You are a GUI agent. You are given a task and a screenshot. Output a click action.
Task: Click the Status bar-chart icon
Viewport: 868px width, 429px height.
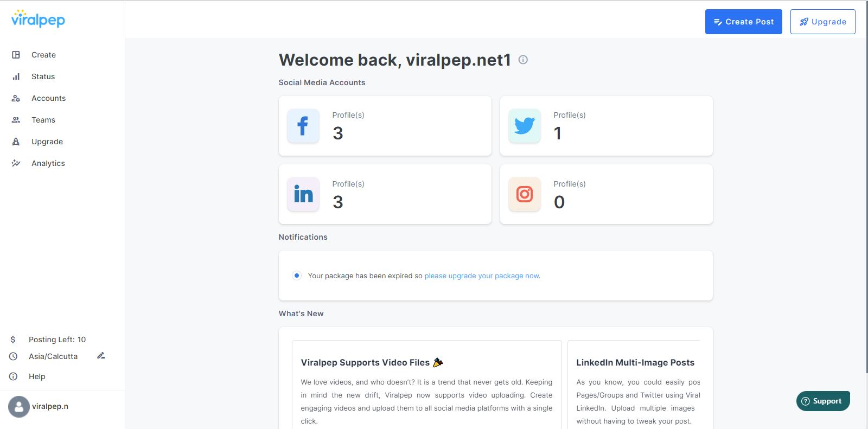16,76
